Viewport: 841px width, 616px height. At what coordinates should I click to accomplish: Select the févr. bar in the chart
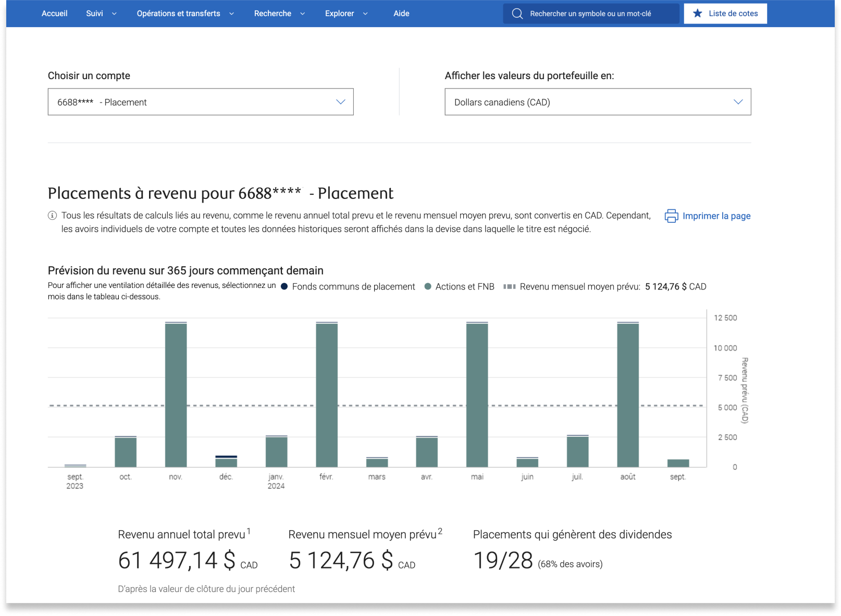(327, 394)
